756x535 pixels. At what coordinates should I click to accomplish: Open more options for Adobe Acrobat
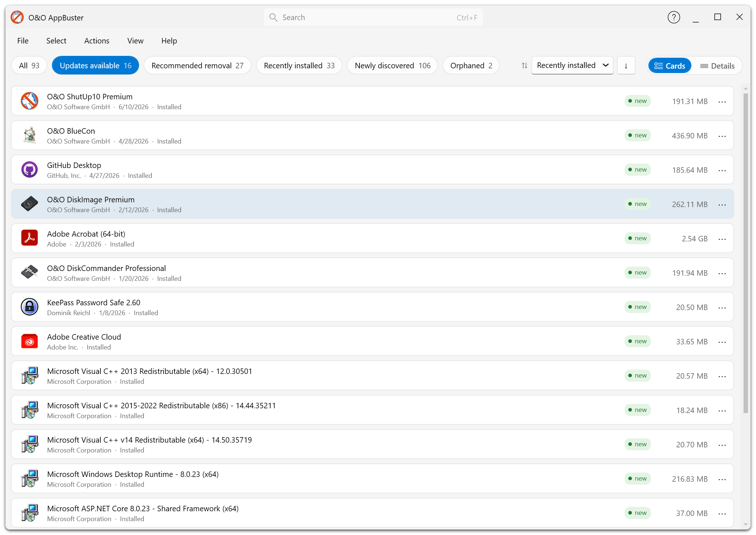tap(722, 239)
